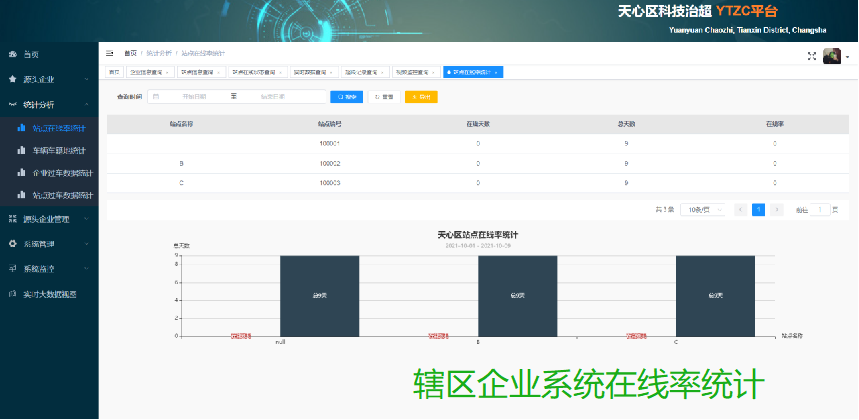Open the 10条/页 page size dropdown

708,210
